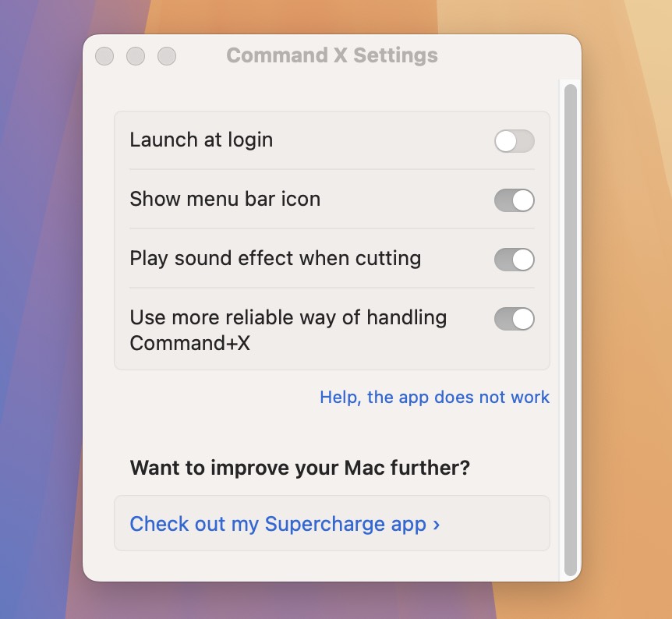Click the "Show menu bar icon" label
The width and height of the screenshot is (672, 619).
pos(225,199)
